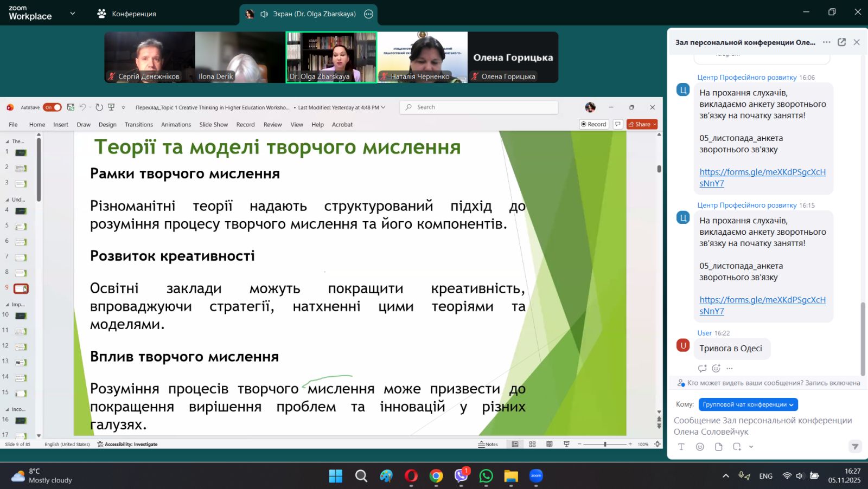The width and height of the screenshot is (868, 489).
Task: Click the PowerPoint Record button
Action: pyautogui.click(x=593, y=124)
